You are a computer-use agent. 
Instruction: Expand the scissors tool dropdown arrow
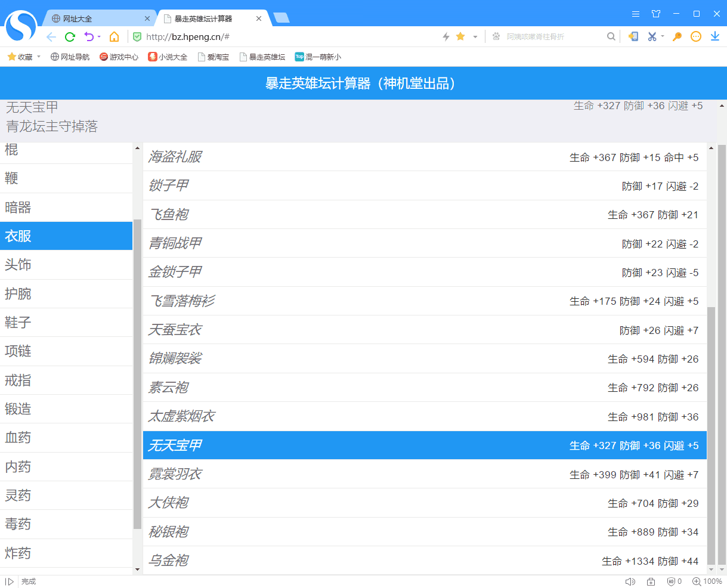click(663, 37)
